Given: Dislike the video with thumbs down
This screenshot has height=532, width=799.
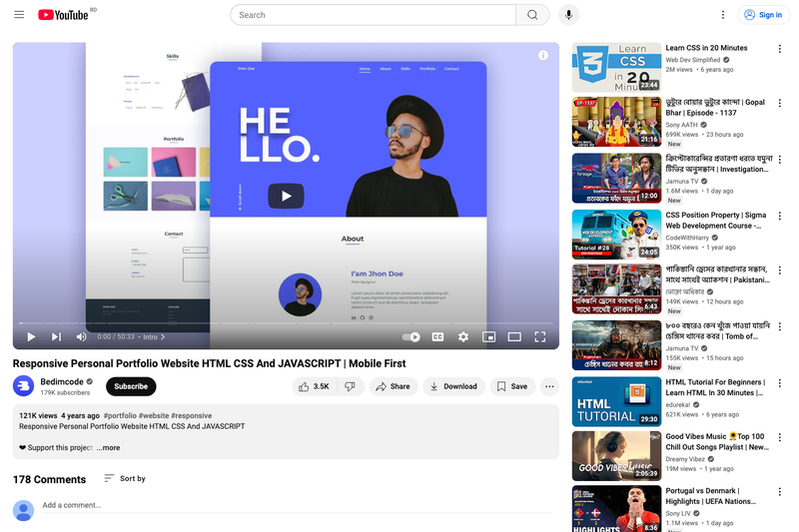Looking at the screenshot, I should pos(351,386).
